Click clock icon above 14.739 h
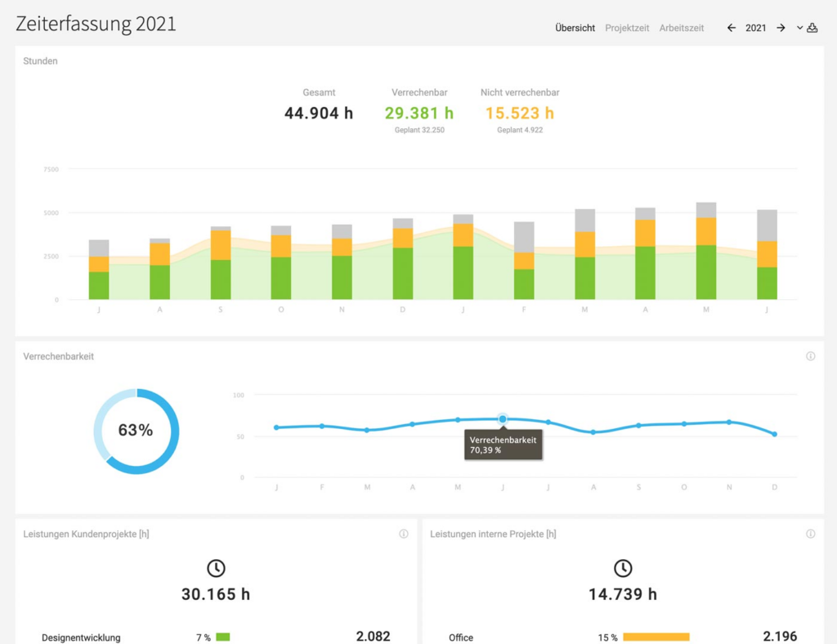This screenshot has width=837, height=644. pos(622,568)
